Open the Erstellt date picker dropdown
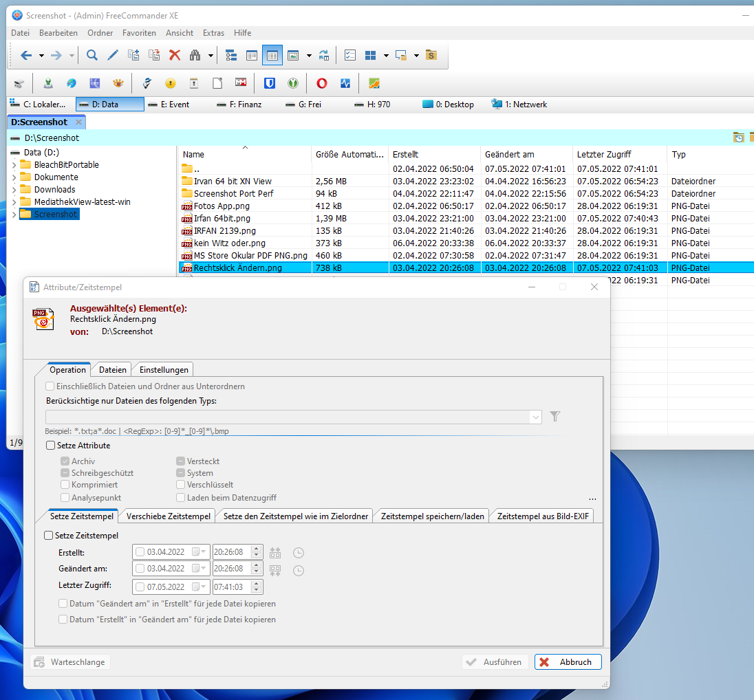754x700 pixels. pos(199,552)
